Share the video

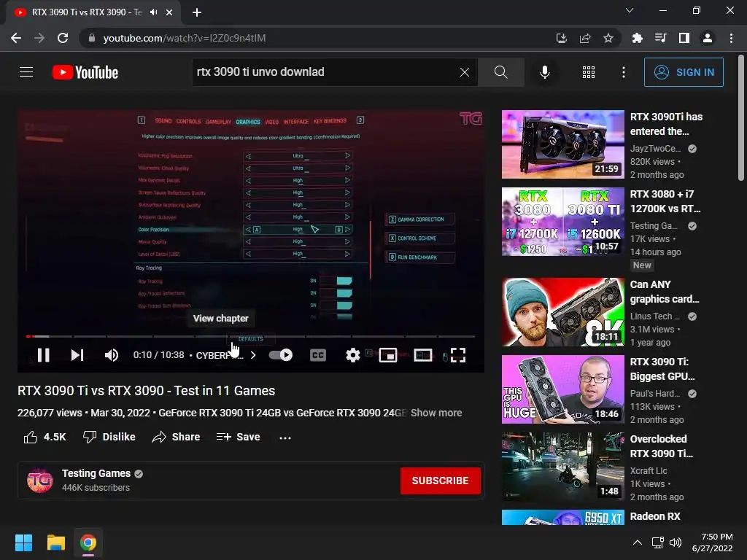tap(176, 437)
